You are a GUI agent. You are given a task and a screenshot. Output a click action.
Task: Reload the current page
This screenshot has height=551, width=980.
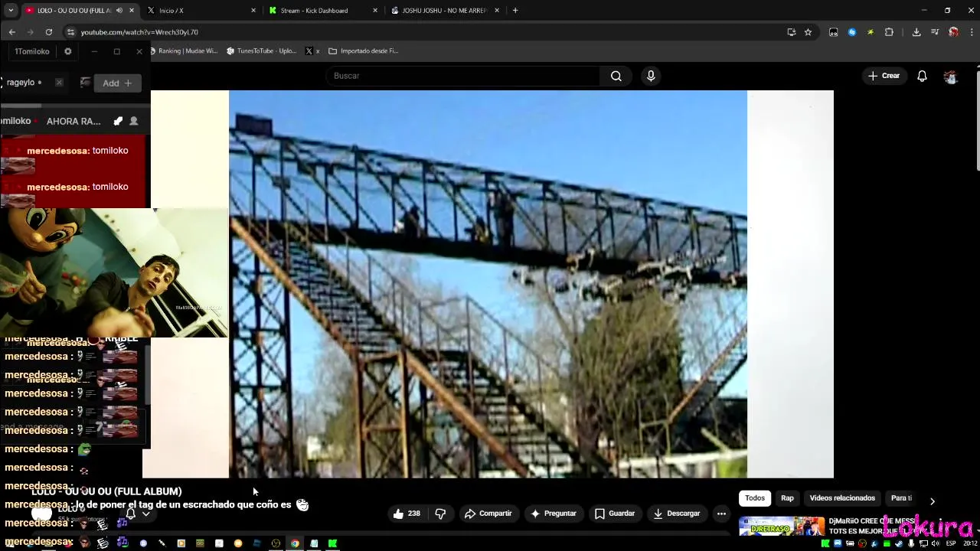tap(48, 32)
